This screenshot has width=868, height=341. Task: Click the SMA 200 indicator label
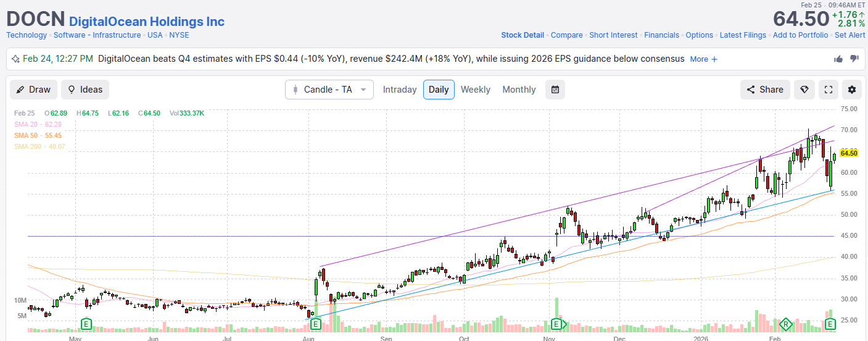(39, 146)
